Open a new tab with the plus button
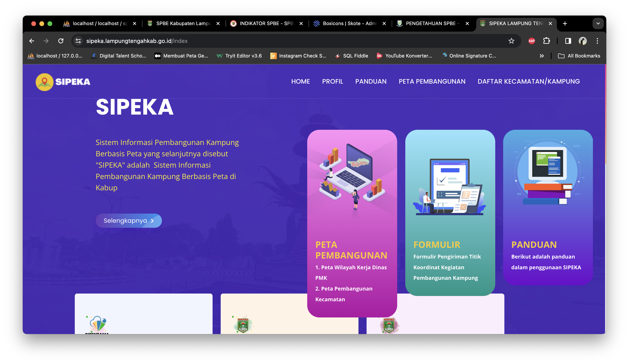 565,23
